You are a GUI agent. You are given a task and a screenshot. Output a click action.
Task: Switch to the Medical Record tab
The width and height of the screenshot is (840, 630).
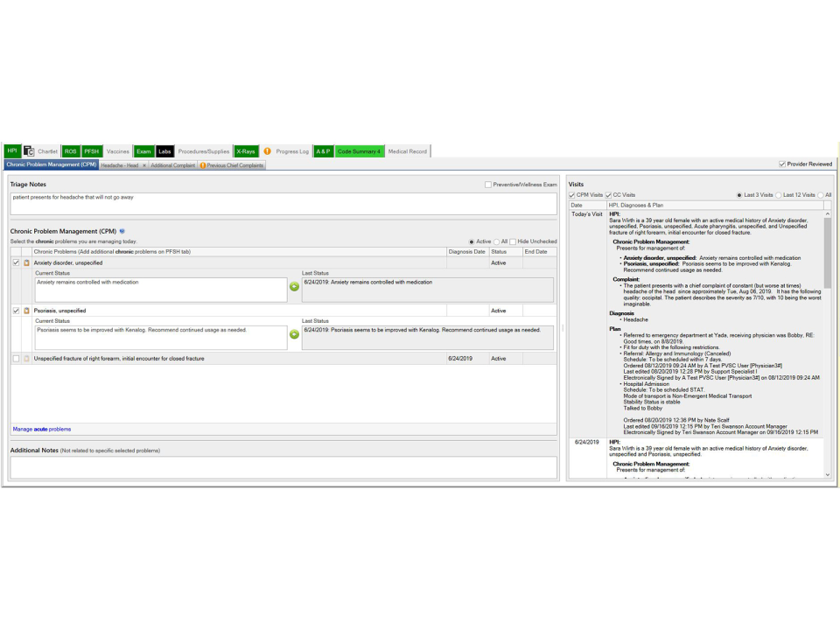[407, 150]
